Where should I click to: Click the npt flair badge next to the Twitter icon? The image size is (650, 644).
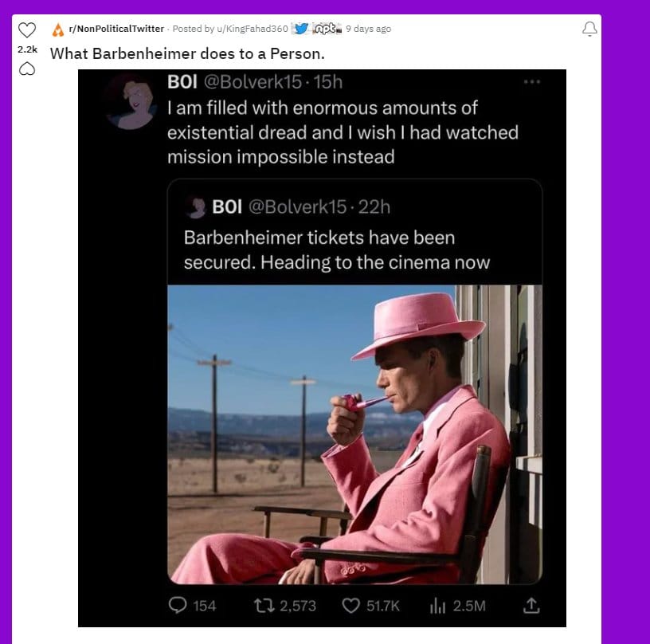click(327, 29)
